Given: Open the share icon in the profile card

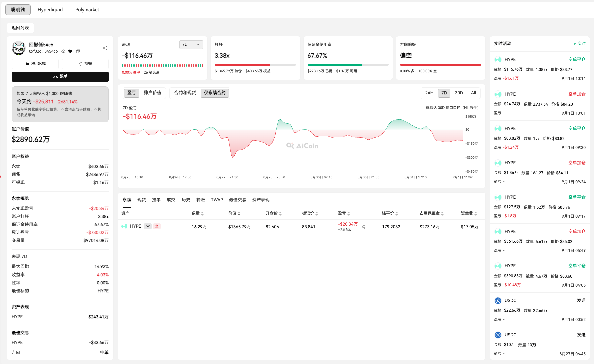Looking at the screenshot, I should pos(105,48).
